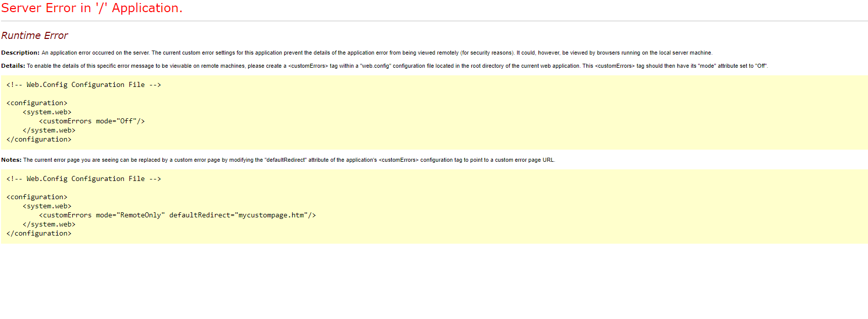This screenshot has height=319, width=868.
Task: Click the defaultRedirect="mycustompage.htm" attribute text
Action: (x=239, y=215)
